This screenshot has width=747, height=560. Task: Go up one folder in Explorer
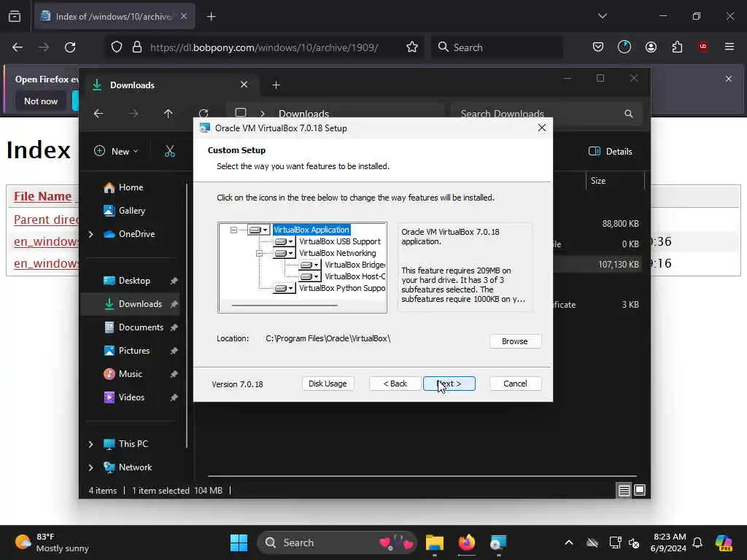[169, 114]
